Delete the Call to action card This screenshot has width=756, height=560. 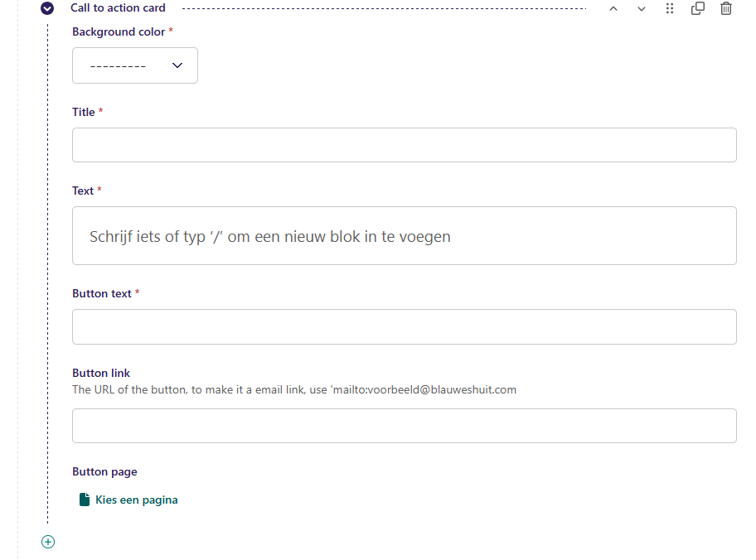tap(726, 8)
